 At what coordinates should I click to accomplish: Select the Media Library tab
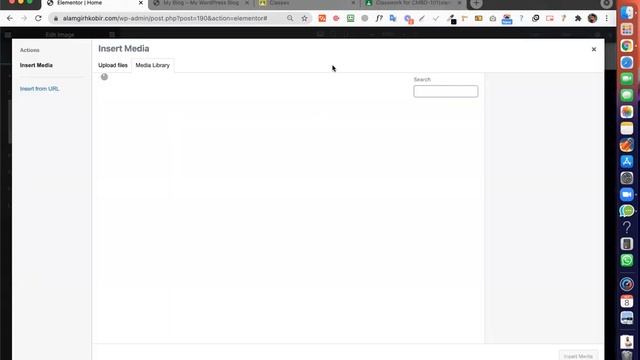[x=152, y=65]
